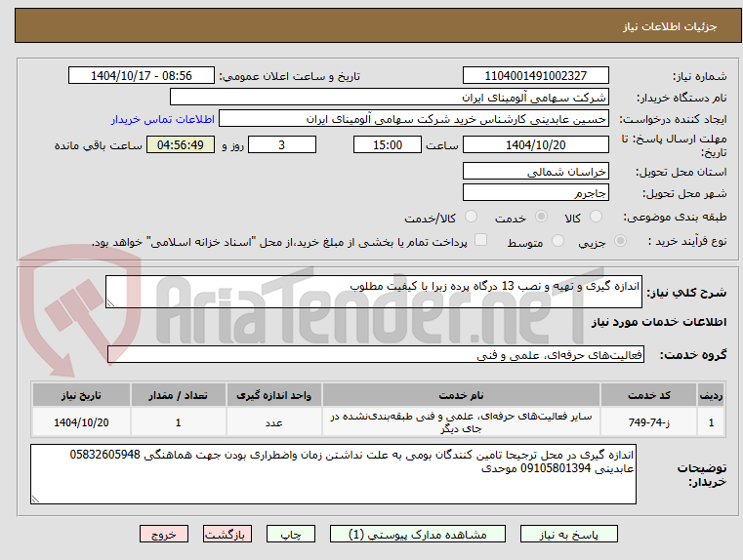The height and width of the screenshot is (560, 743).
Task: Click the تعداد / مقدار column header
Action: click(x=178, y=395)
